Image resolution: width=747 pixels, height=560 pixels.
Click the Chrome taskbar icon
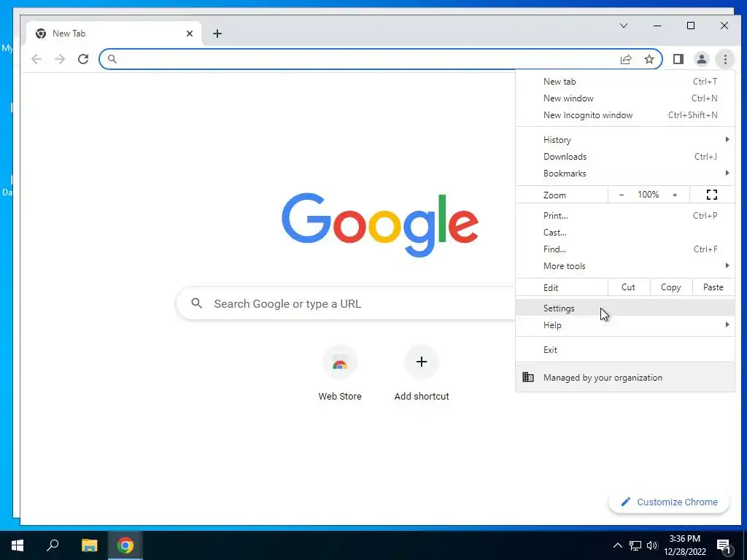125,545
